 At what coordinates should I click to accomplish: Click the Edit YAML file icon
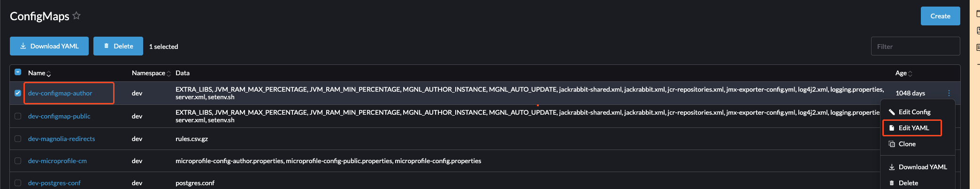(892, 128)
